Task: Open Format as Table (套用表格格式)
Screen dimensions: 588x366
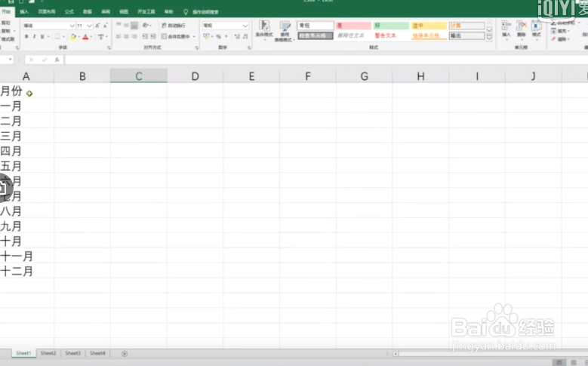Action: coord(285,31)
